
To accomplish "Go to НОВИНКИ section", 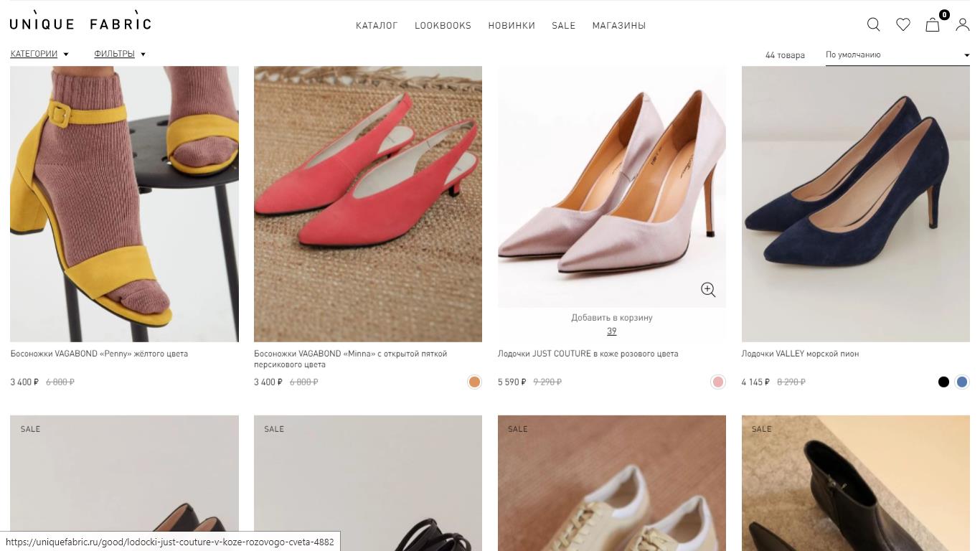I will pyautogui.click(x=512, y=25).
